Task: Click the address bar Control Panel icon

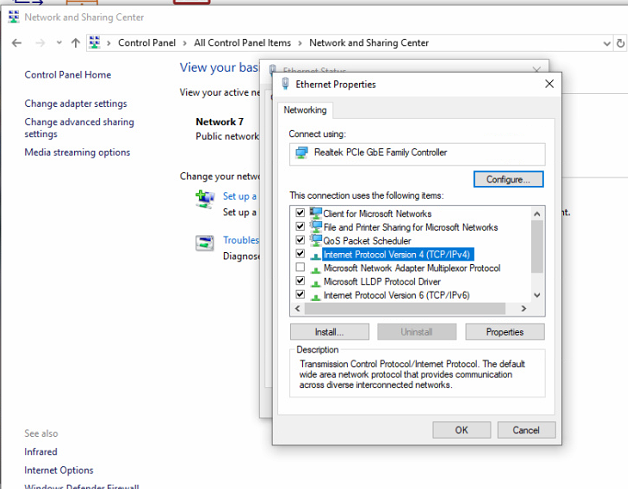Action: pyautogui.click(x=95, y=42)
